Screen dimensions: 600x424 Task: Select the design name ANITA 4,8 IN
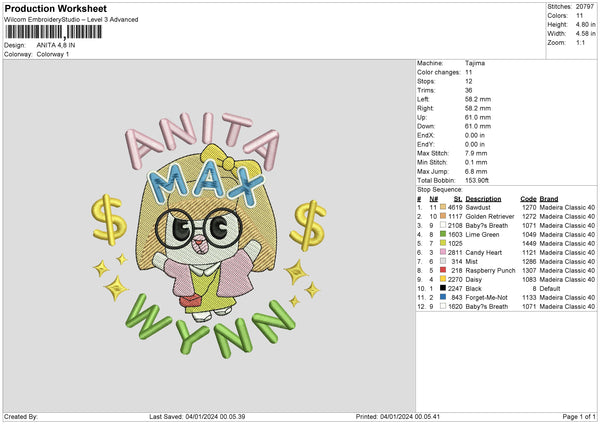point(56,45)
